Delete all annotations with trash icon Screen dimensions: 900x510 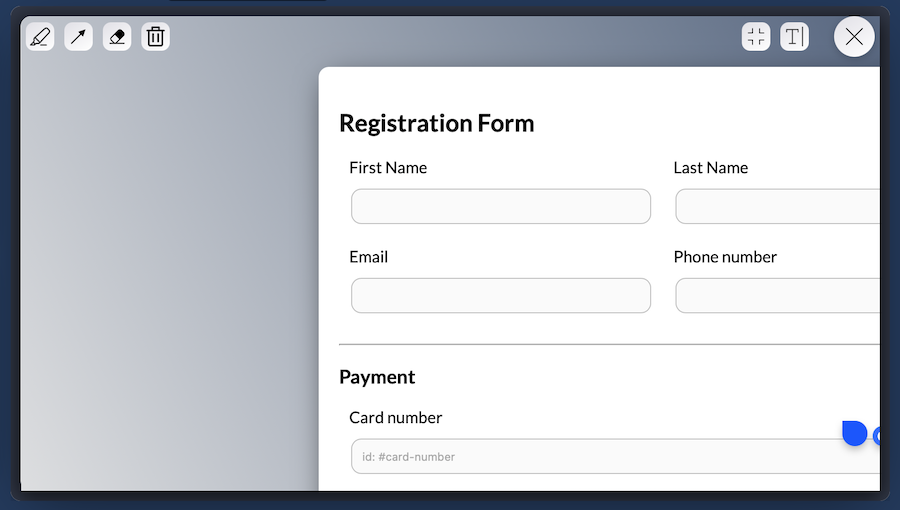point(155,37)
